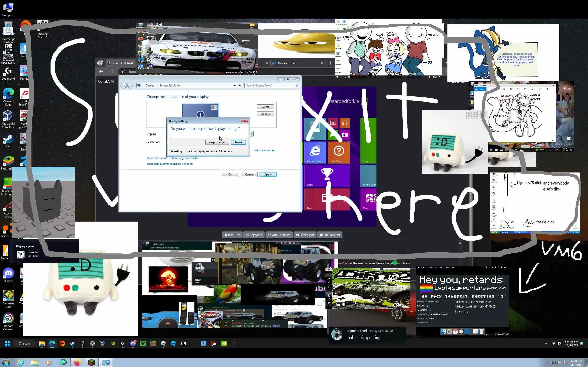Switch to Firefox in the taskbar

pyautogui.click(x=77, y=363)
